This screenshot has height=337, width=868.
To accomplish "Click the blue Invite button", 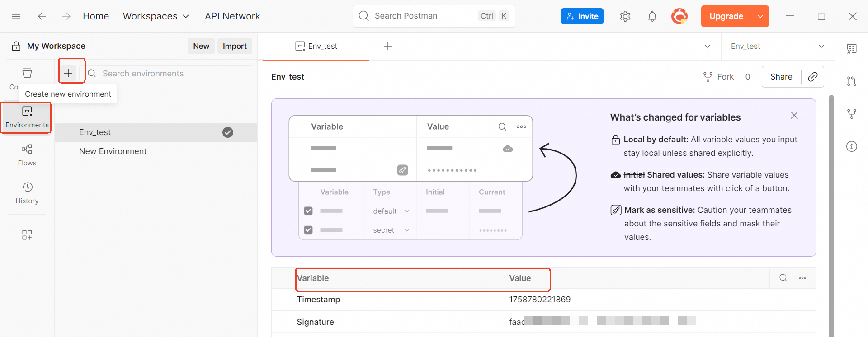I will pyautogui.click(x=582, y=16).
